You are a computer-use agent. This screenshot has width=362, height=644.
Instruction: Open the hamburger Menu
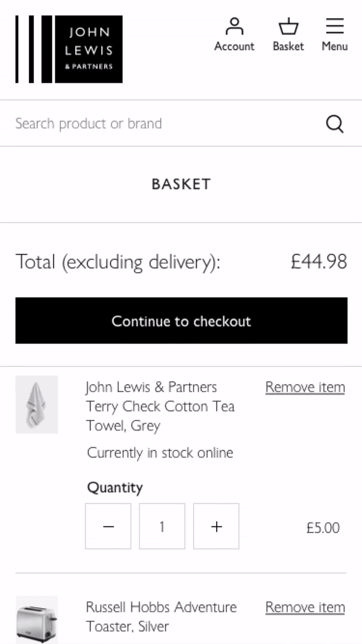point(334,35)
